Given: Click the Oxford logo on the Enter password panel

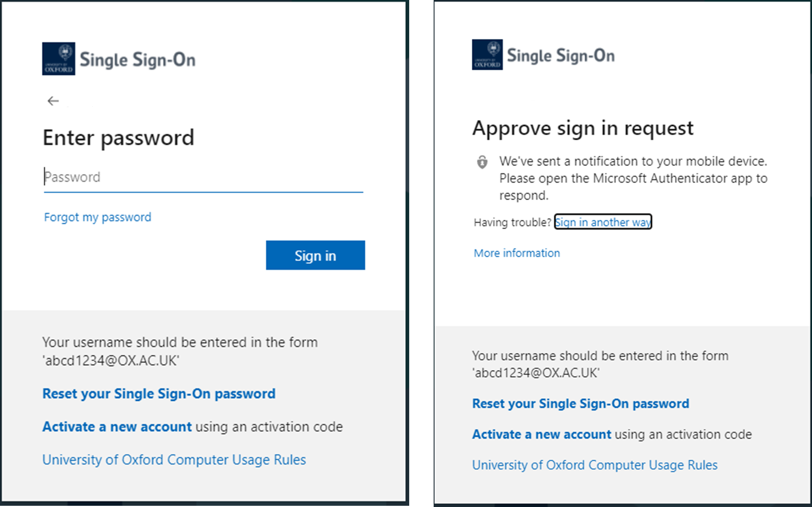Looking at the screenshot, I should pyautogui.click(x=59, y=59).
